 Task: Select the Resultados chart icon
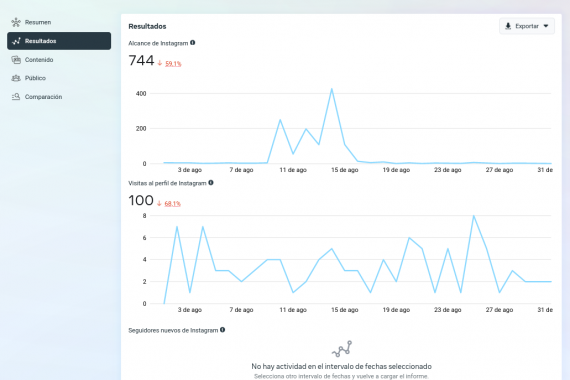pyautogui.click(x=16, y=41)
